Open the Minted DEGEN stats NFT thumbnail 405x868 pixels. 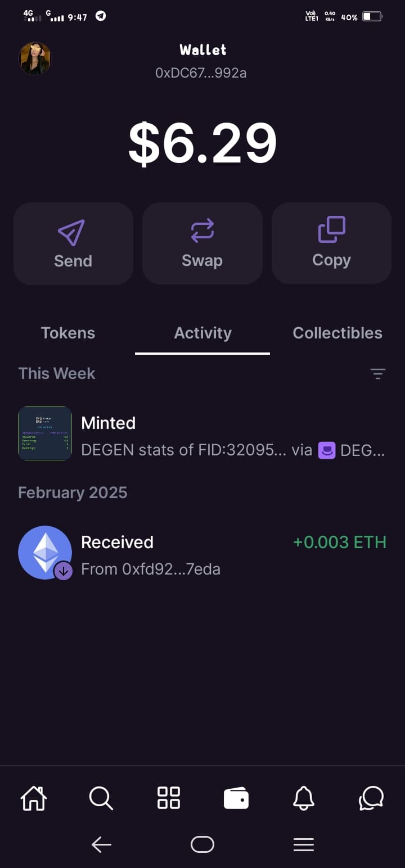(45, 433)
